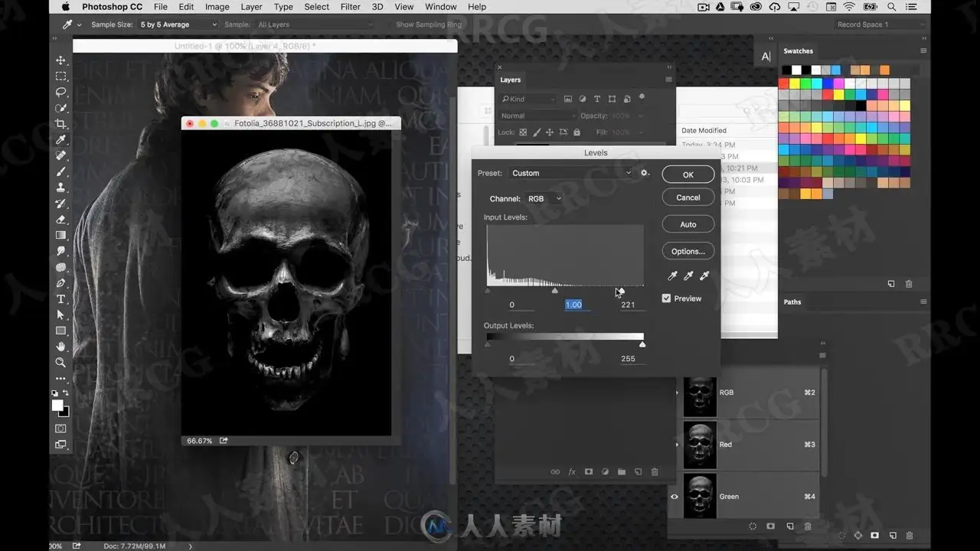
Task: Click the gray point eyedropper in Levels
Action: [688, 276]
